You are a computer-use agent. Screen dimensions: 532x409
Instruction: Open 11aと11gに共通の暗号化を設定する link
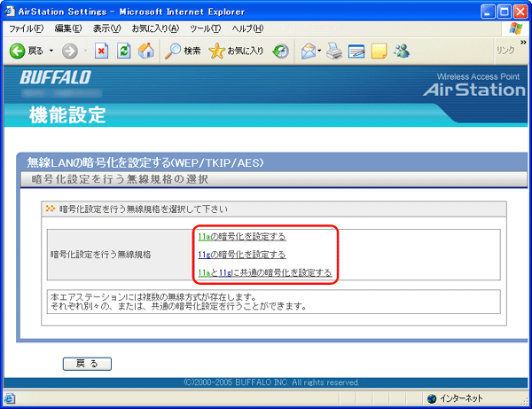point(264,272)
